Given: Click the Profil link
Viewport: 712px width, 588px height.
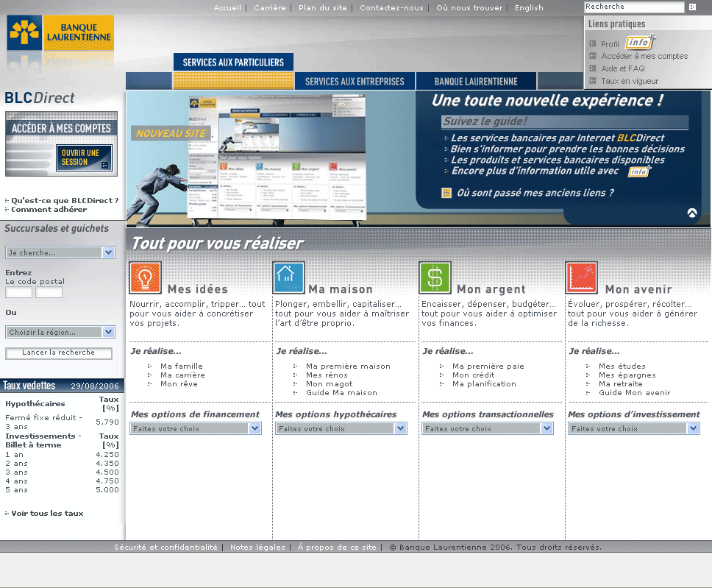Looking at the screenshot, I should click(610, 44).
